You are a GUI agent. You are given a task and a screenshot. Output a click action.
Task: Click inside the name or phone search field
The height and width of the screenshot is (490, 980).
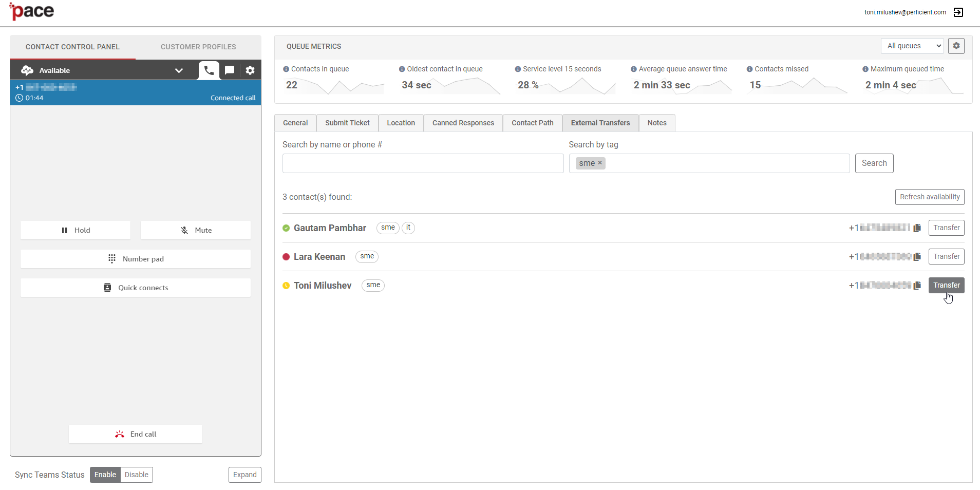click(x=422, y=163)
